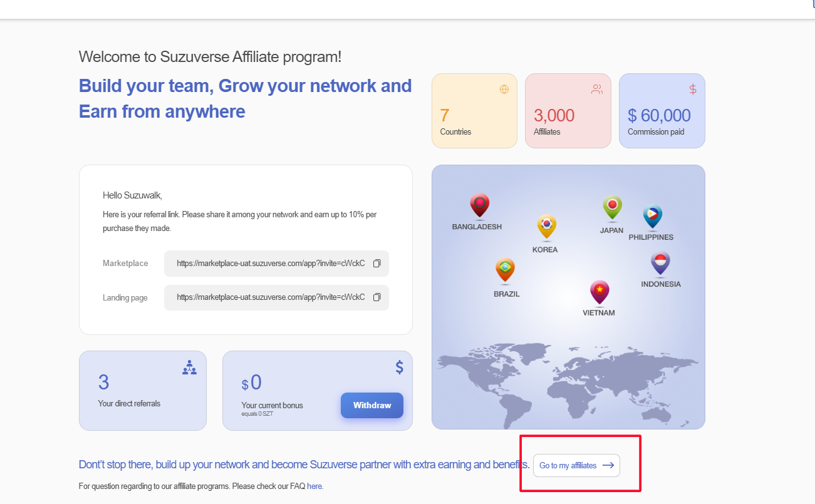Click the Landing page referral URL field
This screenshot has height=504, width=815.
tap(271, 297)
